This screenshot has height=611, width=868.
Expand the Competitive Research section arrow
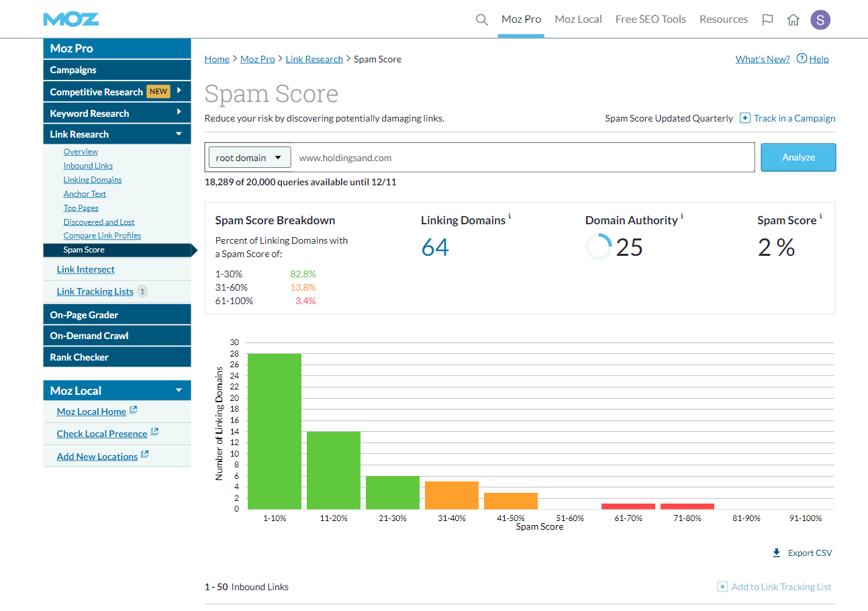coord(179,91)
